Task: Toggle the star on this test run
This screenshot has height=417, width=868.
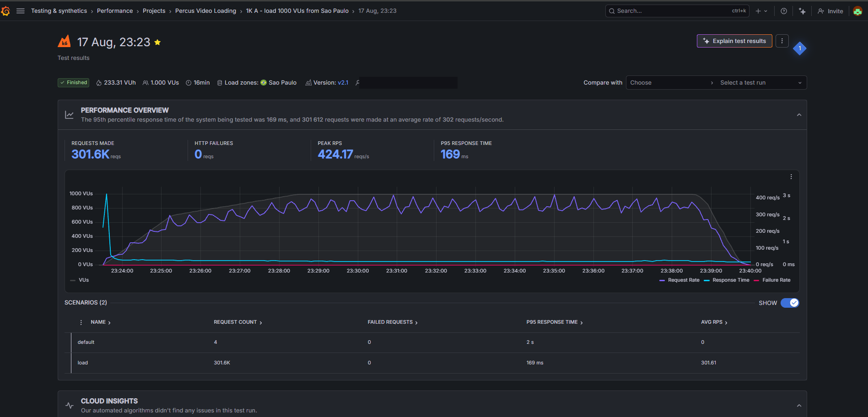Action: (157, 42)
